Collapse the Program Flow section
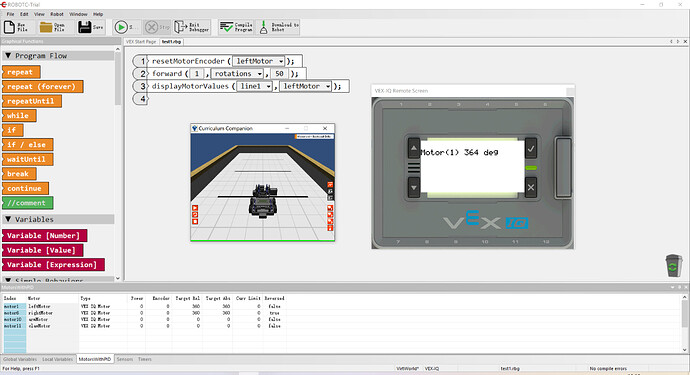 click(8, 55)
